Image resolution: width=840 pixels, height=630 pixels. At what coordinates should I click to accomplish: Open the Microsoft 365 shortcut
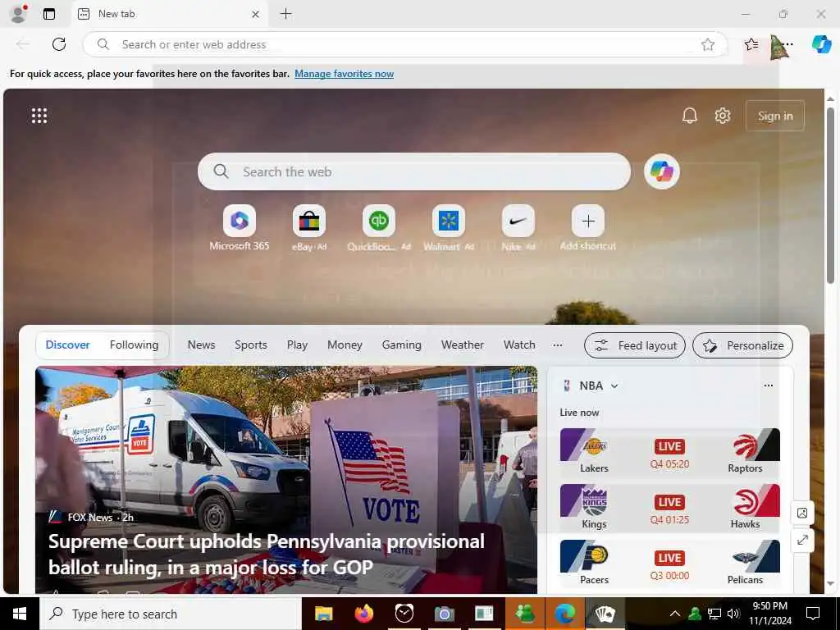click(240, 228)
